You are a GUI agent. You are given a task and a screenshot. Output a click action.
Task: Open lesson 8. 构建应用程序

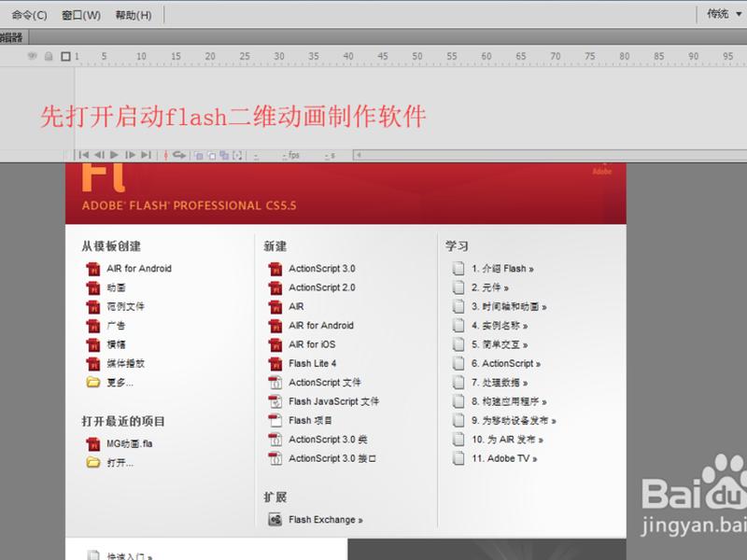(509, 402)
